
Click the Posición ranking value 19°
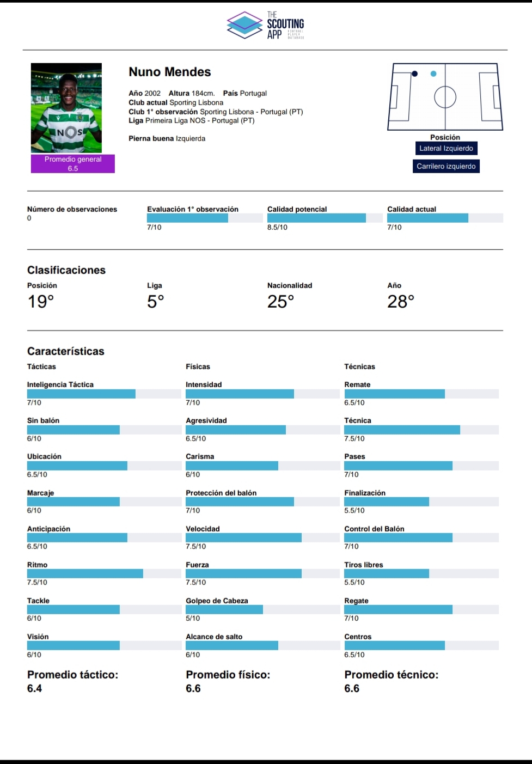41,301
